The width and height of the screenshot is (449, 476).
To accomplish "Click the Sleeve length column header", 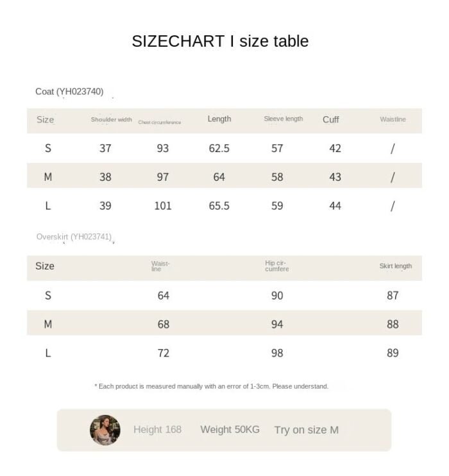I will tap(284, 119).
